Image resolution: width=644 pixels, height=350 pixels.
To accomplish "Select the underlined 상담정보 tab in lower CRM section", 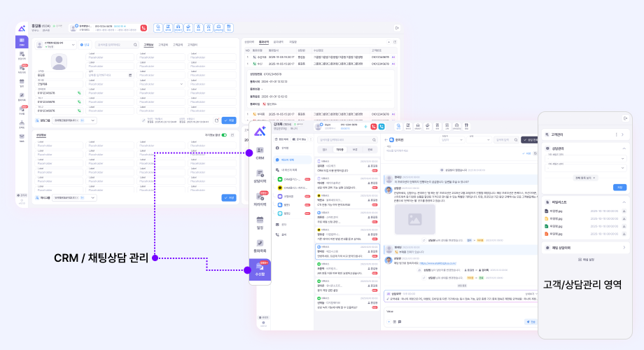I will tap(41, 135).
